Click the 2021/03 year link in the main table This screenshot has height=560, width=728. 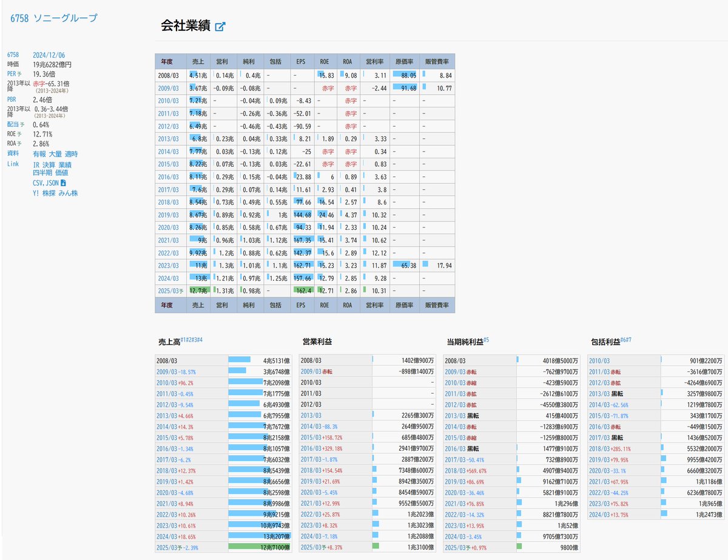point(170,240)
